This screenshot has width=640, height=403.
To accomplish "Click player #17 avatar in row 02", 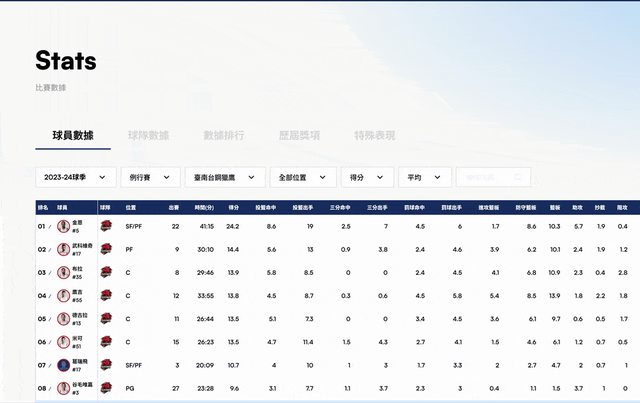I will (x=63, y=250).
